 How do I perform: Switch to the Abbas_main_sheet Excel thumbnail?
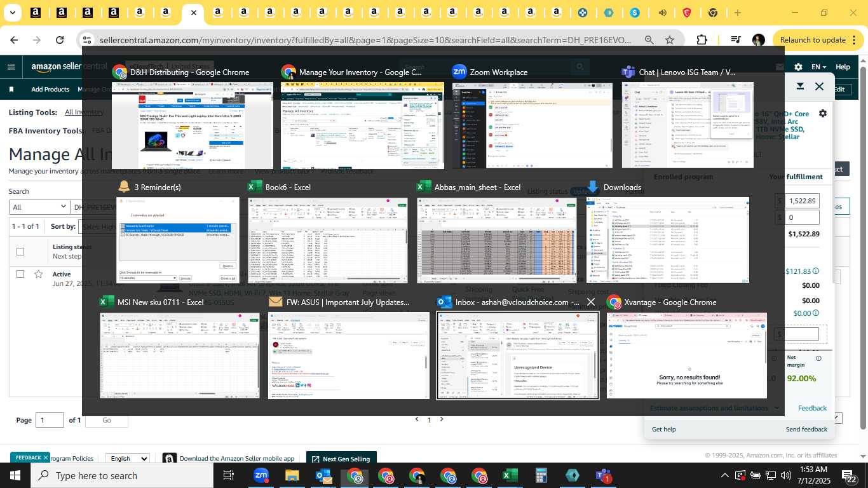[x=497, y=240]
